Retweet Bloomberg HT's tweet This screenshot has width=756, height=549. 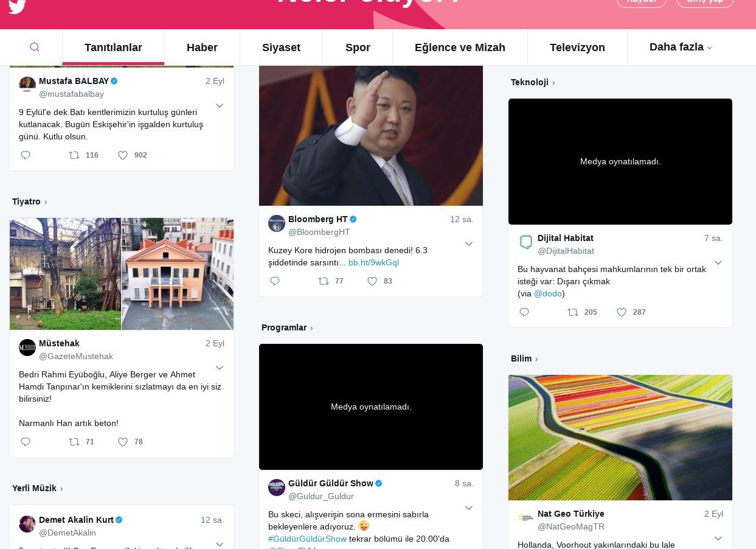324,281
